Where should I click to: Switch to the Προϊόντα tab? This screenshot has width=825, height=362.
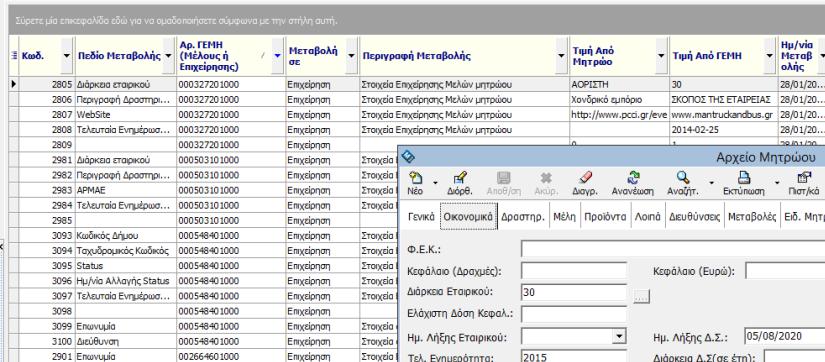(x=605, y=216)
